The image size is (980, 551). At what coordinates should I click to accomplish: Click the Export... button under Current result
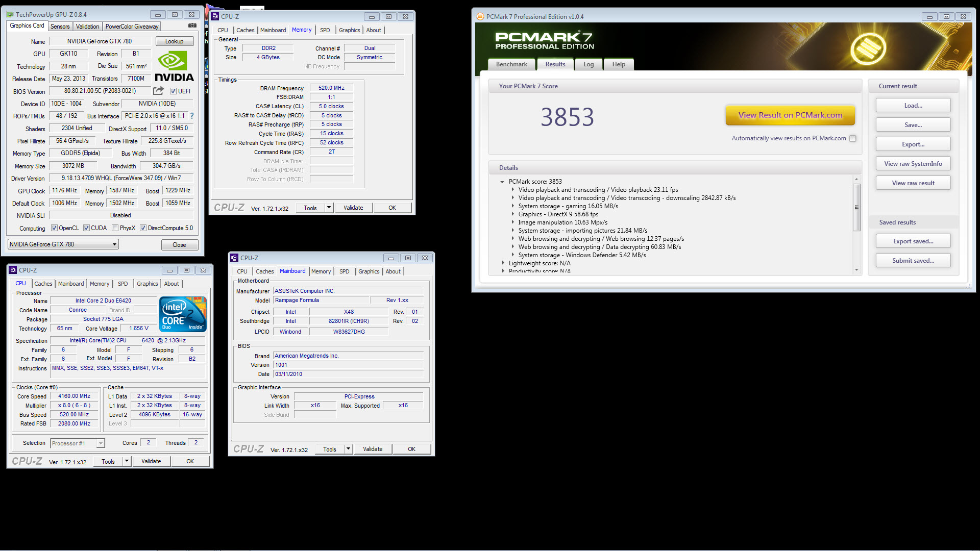pyautogui.click(x=913, y=144)
